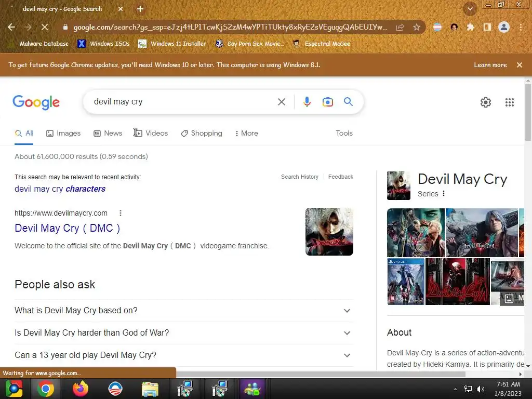Open the taskbar clock showing 7:51 AM
532x399 pixels.
point(508,389)
